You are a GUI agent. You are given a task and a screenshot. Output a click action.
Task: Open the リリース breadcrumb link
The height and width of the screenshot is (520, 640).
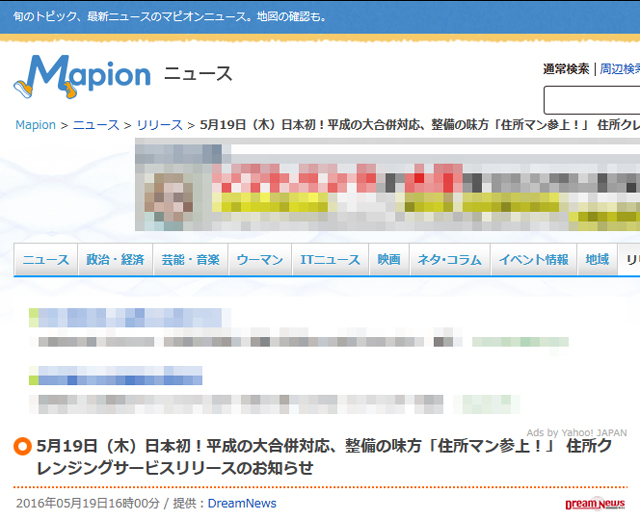160,125
